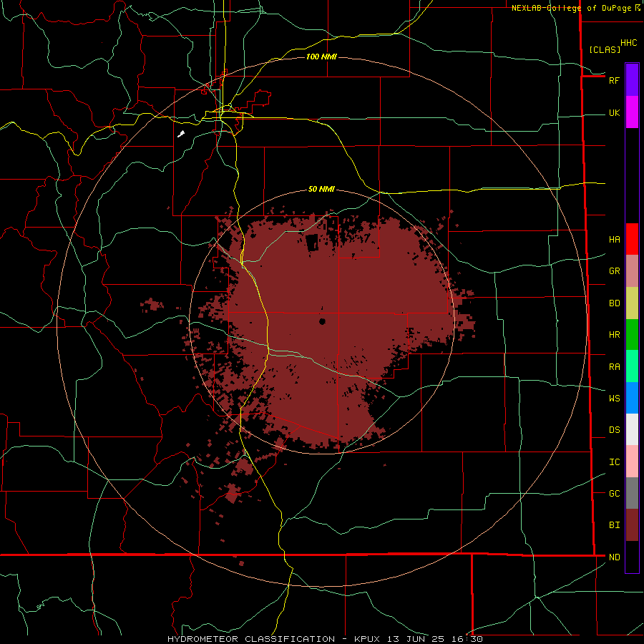The image size is (644, 644).
Task: Click the RA mint-green legend swatch
Action: coord(632,366)
